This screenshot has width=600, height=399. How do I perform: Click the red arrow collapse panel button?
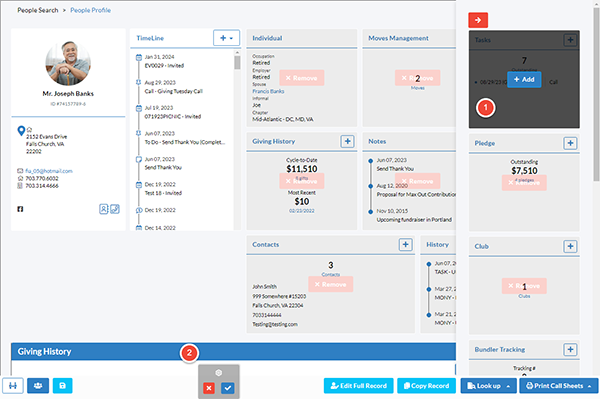pos(478,20)
